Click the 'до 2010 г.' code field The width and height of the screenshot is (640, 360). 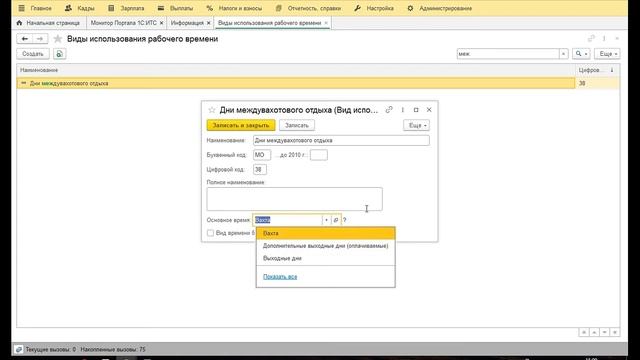tap(318, 155)
